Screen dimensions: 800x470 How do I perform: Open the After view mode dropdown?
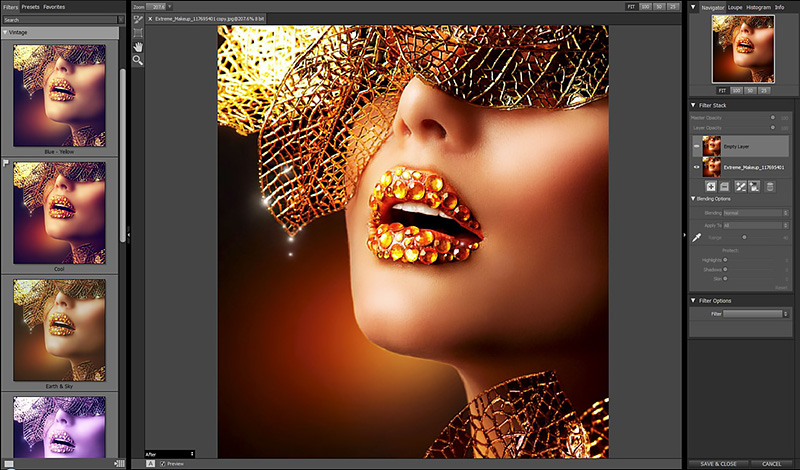(169, 454)
